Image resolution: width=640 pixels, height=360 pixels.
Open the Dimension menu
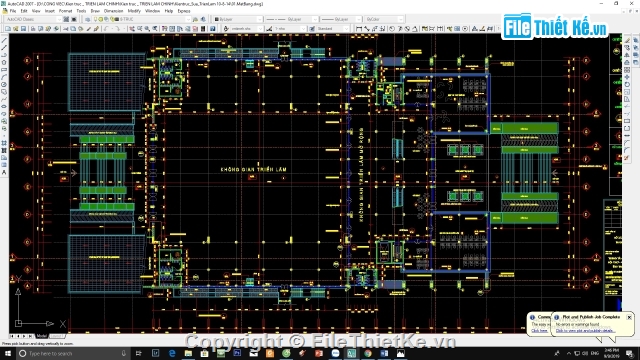pyautogui.click(x=113, y=11)
